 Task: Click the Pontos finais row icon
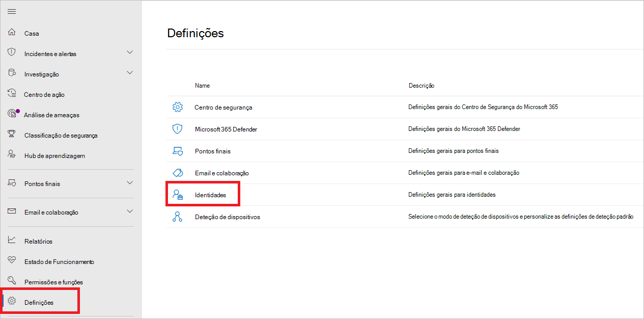click(177, 151)
